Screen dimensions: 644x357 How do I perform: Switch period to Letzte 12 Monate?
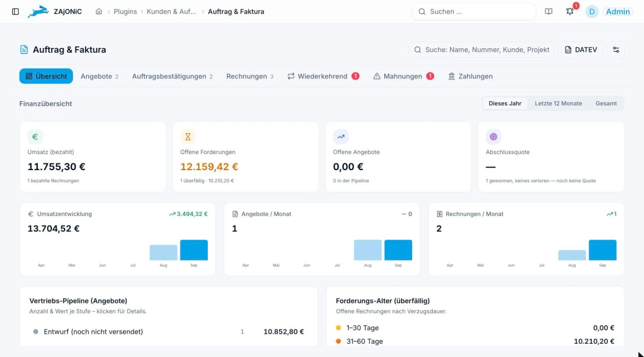click(558, 103)
